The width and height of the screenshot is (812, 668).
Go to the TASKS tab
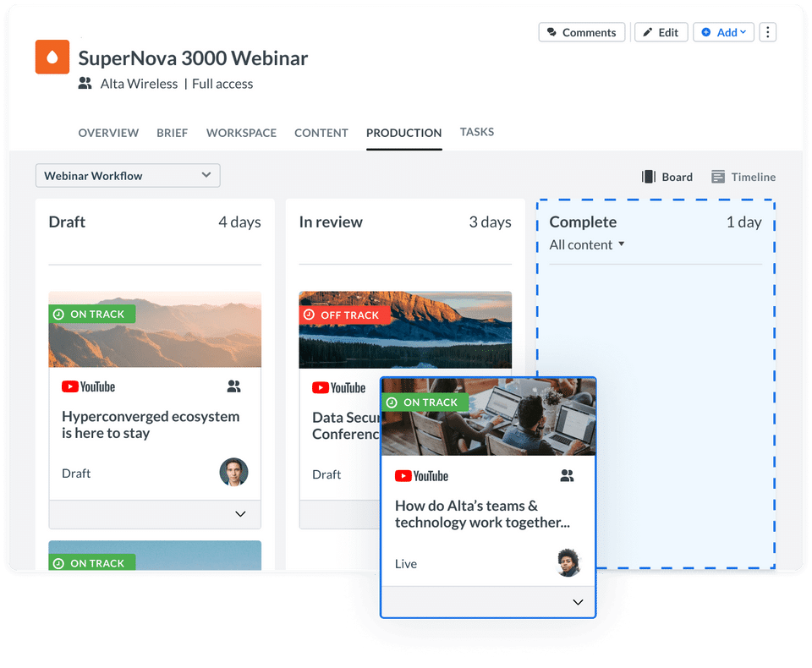(477, 132)
